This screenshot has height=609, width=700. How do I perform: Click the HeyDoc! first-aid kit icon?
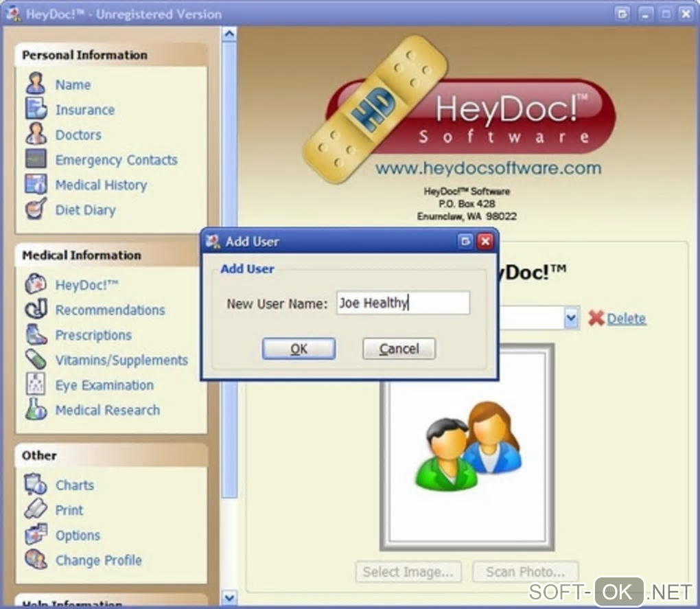(36, 284)
